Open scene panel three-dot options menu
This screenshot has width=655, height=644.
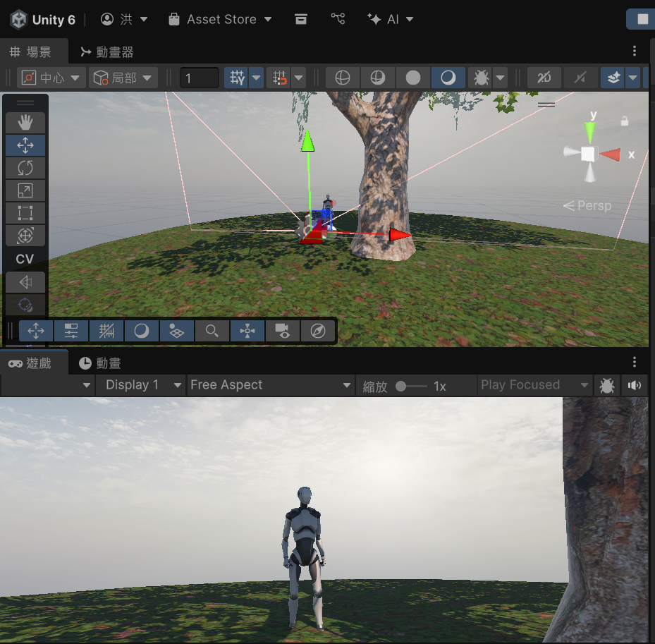pyautogui.click(x=635, y=51)
